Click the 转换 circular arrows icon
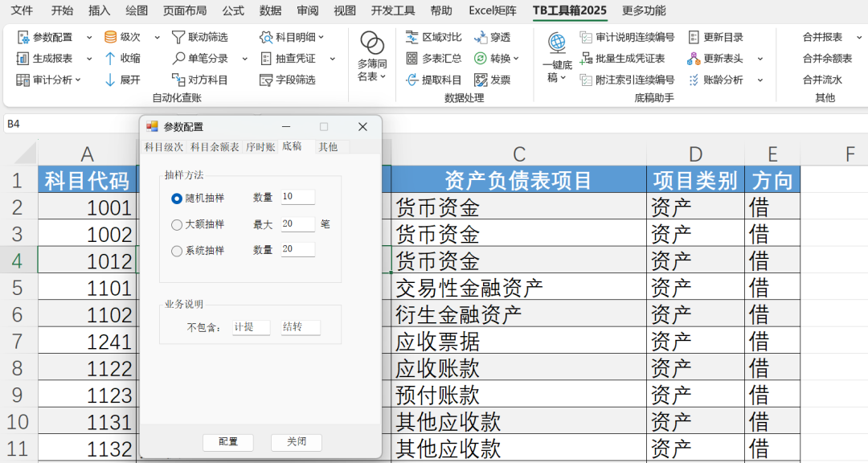This screenshot has width=868, height=463. click(481, 58)
